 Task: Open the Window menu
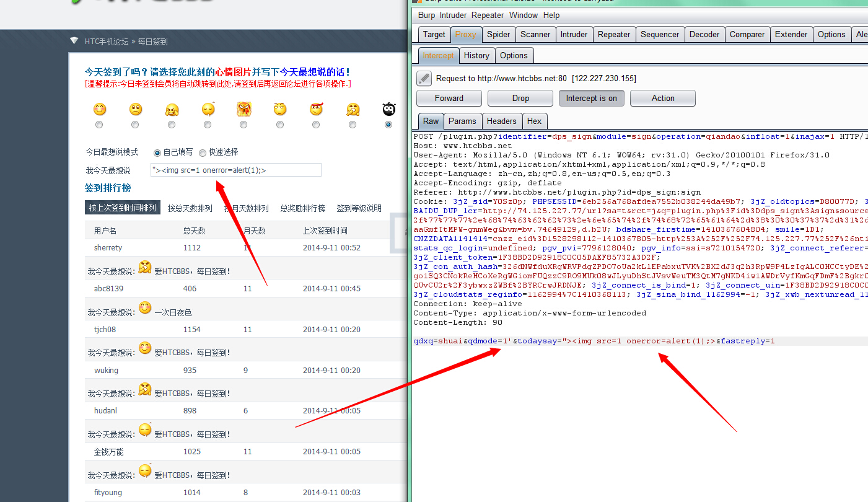[x=524, y=15]
